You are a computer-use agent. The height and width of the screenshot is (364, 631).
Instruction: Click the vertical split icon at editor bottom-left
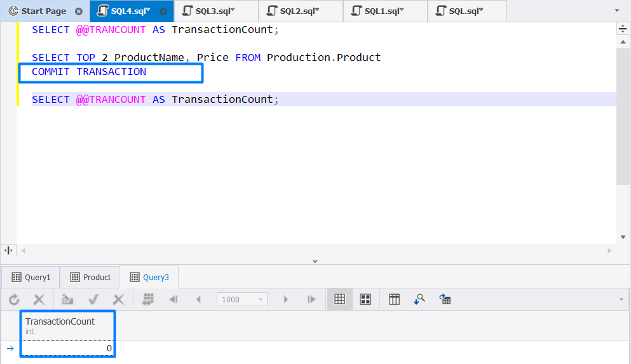(x=8, y=250)
